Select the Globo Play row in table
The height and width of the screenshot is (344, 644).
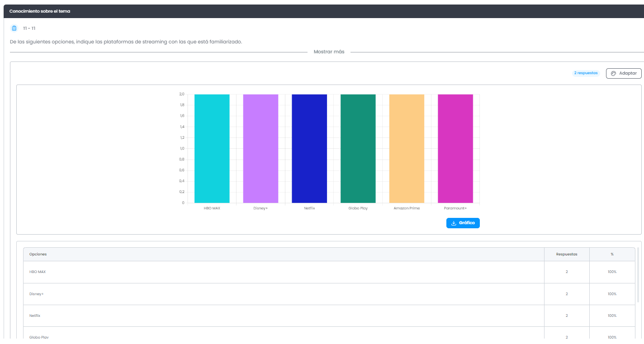tap(329, 333)
